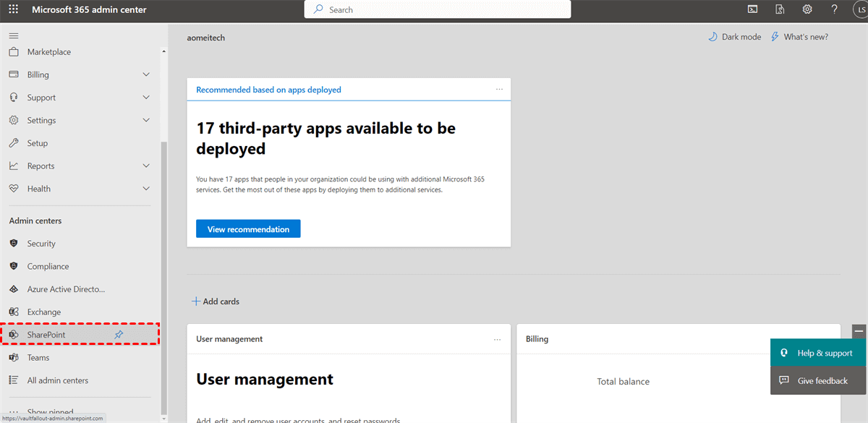Viewport: 868px width, 423px height.
Task: Open the app launcher waffle icon
Action: (14, 9)
